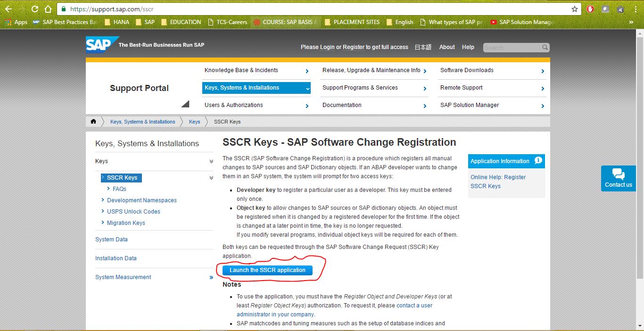Collapse the SSCR Keys submenu chevron
This screenshot has width=644, height=331.
pos(211,178)
